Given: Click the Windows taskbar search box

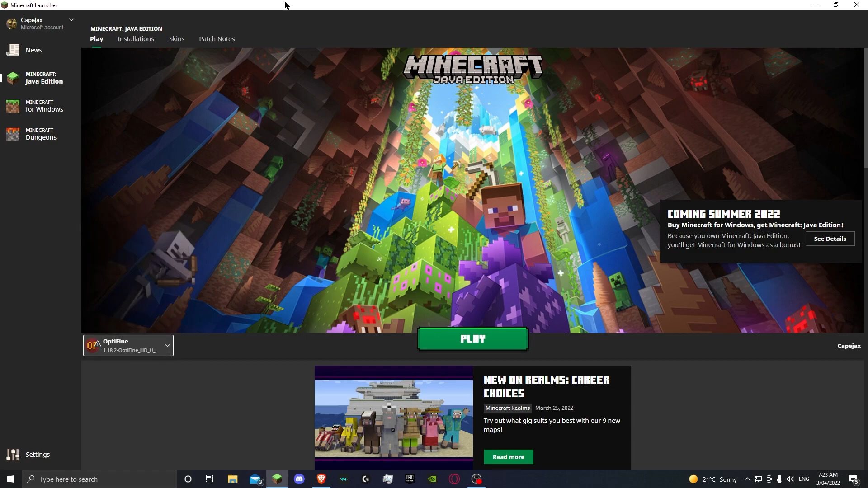Looking at the screenshot, I should (99, 479).
